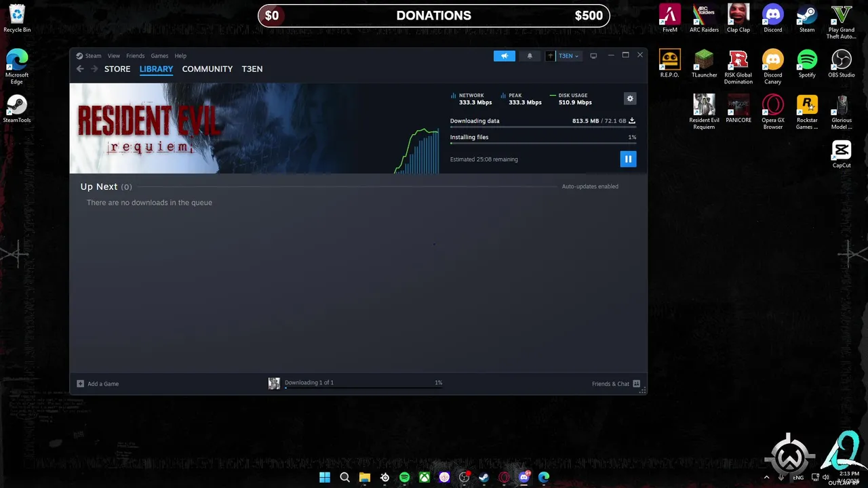Image resolution: width=868 pixels, height=488 pixels.
Task: Open ARC Raiders desktop icon
Action: (704, 18)
